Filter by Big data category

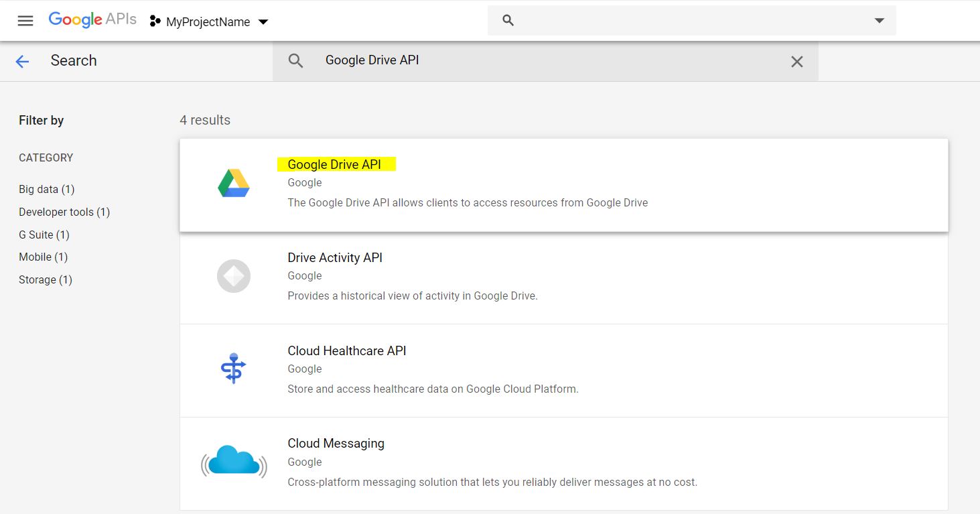(46, 189)
